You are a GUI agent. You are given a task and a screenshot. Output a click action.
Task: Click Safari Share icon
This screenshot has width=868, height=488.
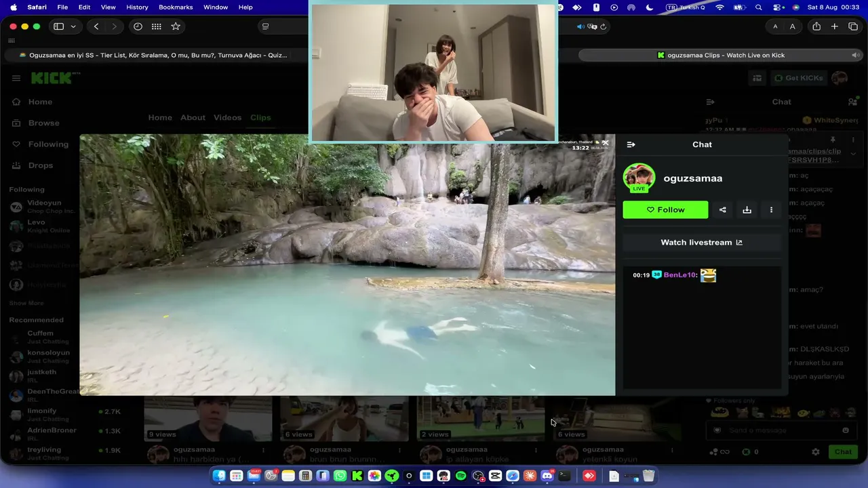tap(816, 26)
